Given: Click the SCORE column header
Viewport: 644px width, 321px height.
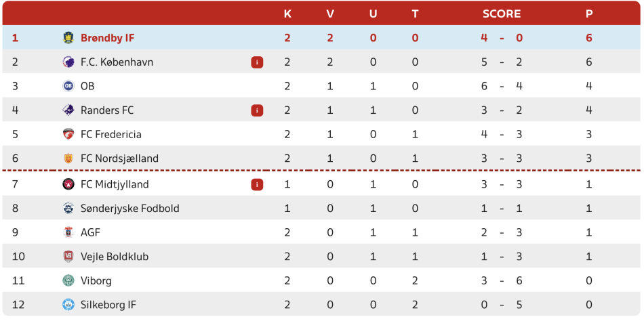Looking at the screenshot, I should coord(502,14).
